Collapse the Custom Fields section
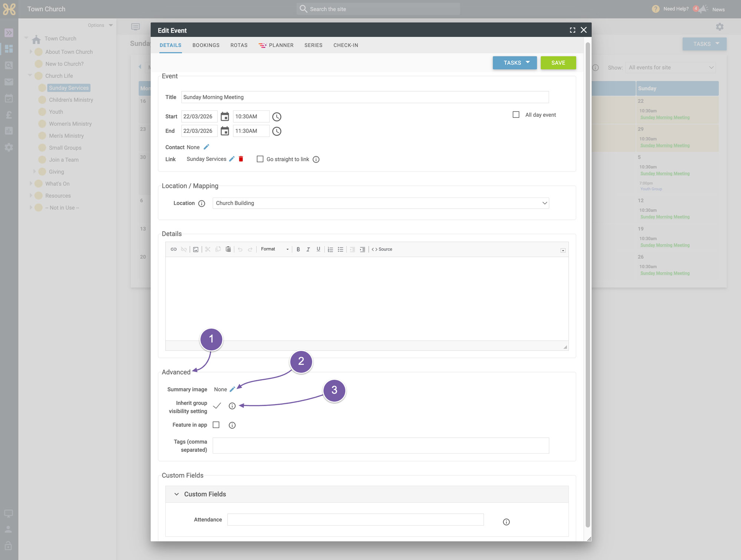The image size is (741, 560). (x=176, y=494)
